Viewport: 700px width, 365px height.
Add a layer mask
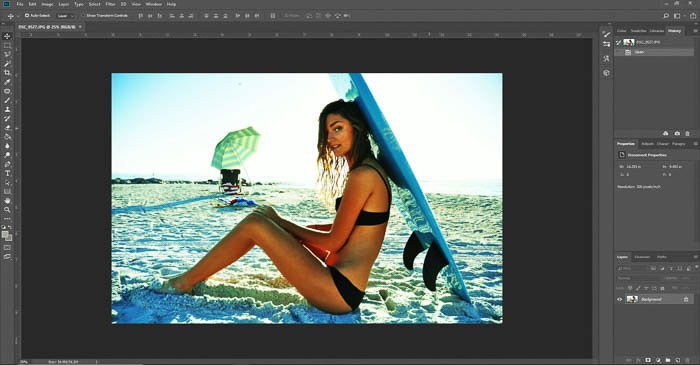(x=648, y=360)
